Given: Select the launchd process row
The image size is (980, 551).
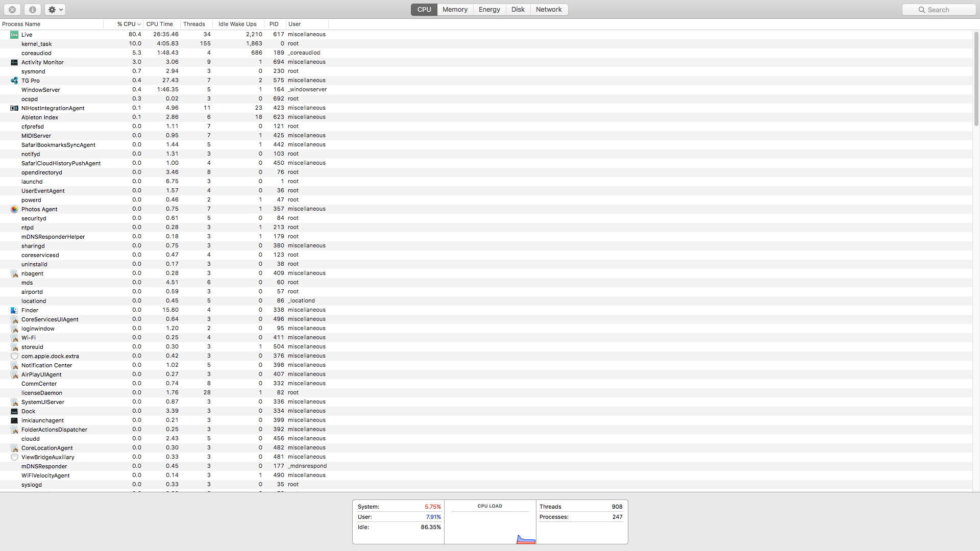Looking at the screenshot, I should pyautogui.click(x=486, y=182).
